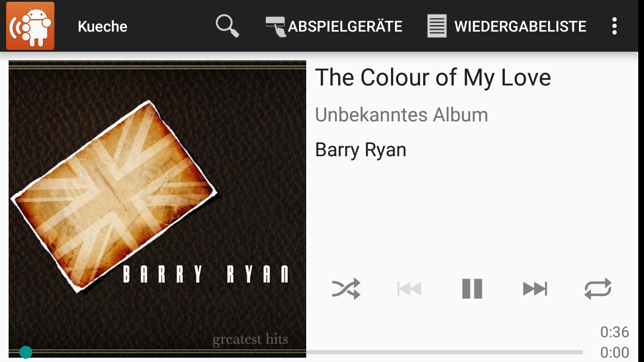Tap the Wiedergabeliste list icon
The height and width of the screenshot is (362, 644).
pos(437,26)
